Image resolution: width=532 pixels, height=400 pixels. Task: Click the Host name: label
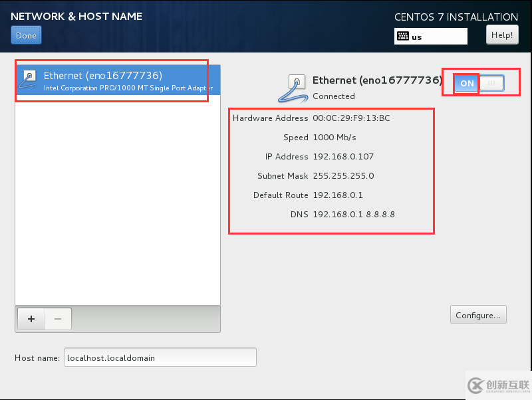37,358
